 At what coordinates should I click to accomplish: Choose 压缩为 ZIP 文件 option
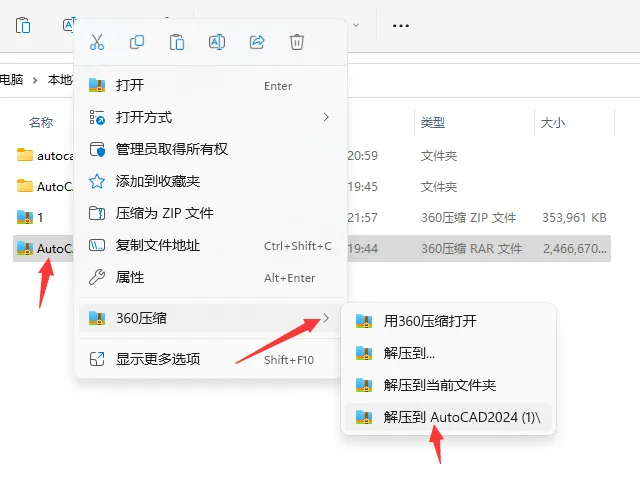(211, 213)
